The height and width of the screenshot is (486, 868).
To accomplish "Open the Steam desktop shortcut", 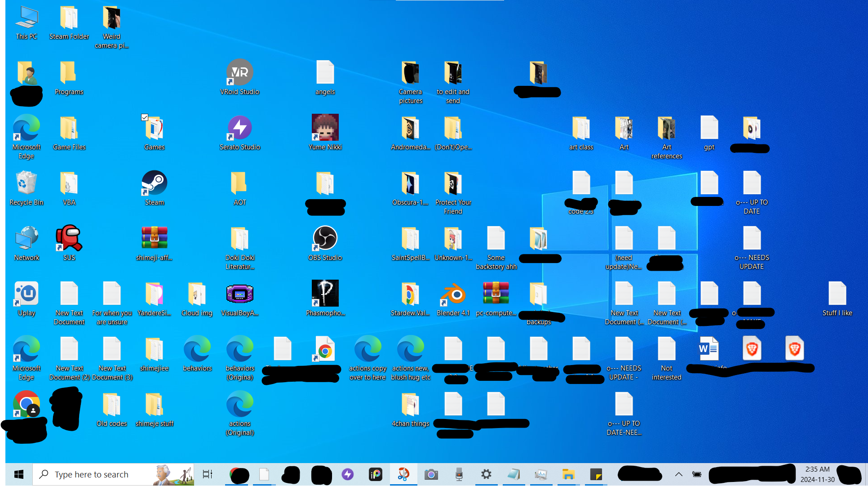I will click(154, 188).
